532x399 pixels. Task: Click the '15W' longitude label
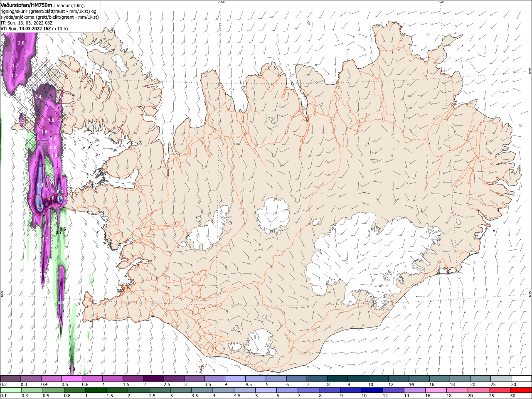(440, 2)
